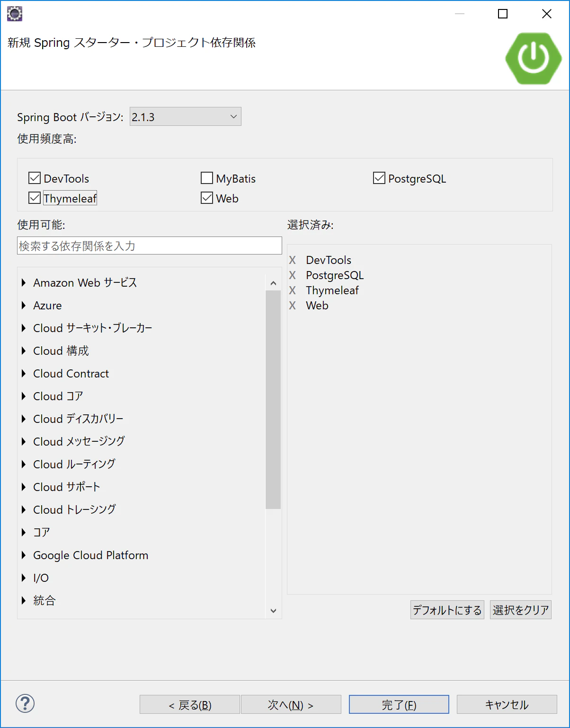Remove Web via its X icon
The width and height of the screenshot is (570, 728).
(x=293, y=306)
